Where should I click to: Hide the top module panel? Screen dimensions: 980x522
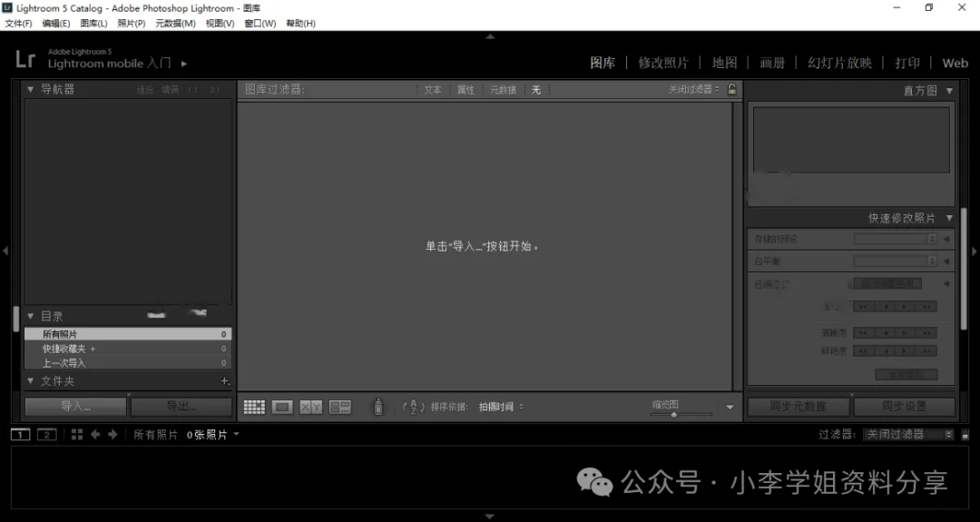490,37
